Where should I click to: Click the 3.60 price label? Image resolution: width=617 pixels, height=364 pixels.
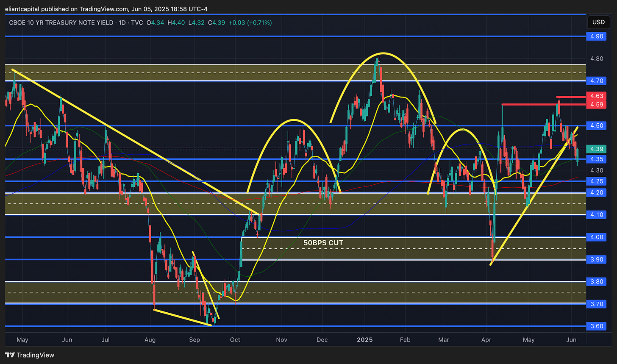click(597, 326)
